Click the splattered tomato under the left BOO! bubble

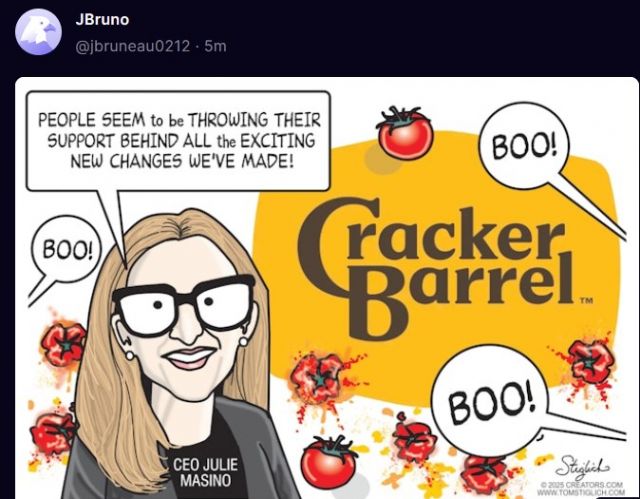click(64, 345)
